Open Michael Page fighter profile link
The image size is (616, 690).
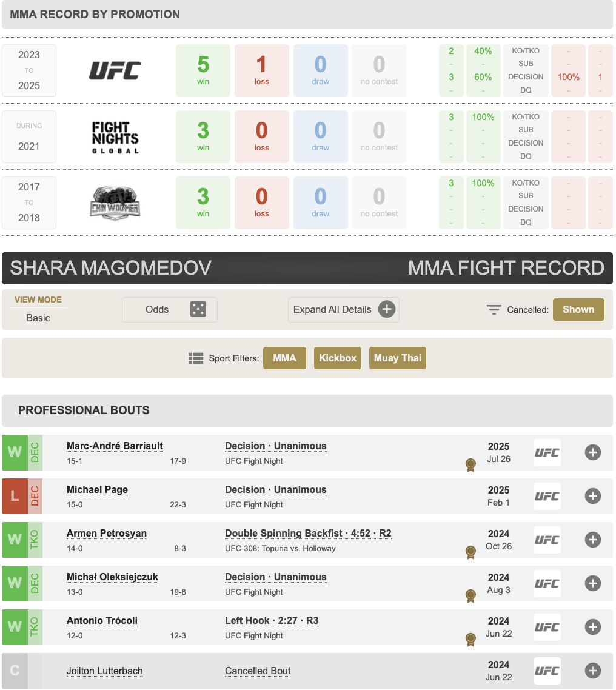click(x=97, y=490)
